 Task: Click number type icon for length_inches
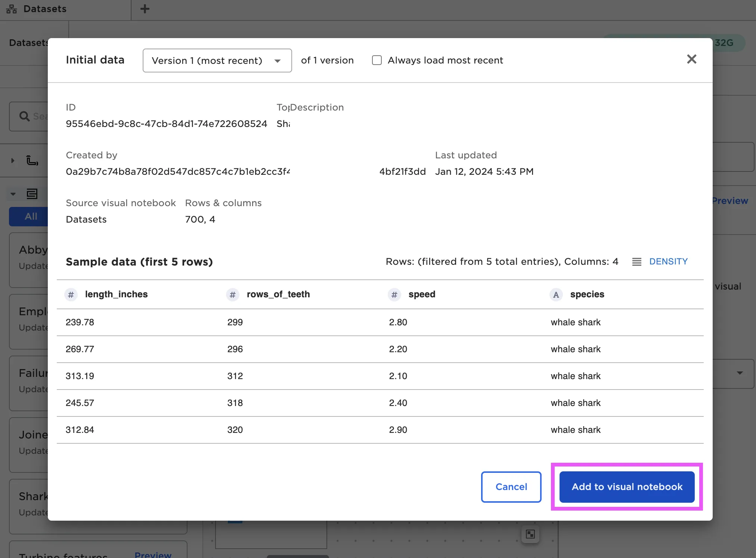pos(71,295)
